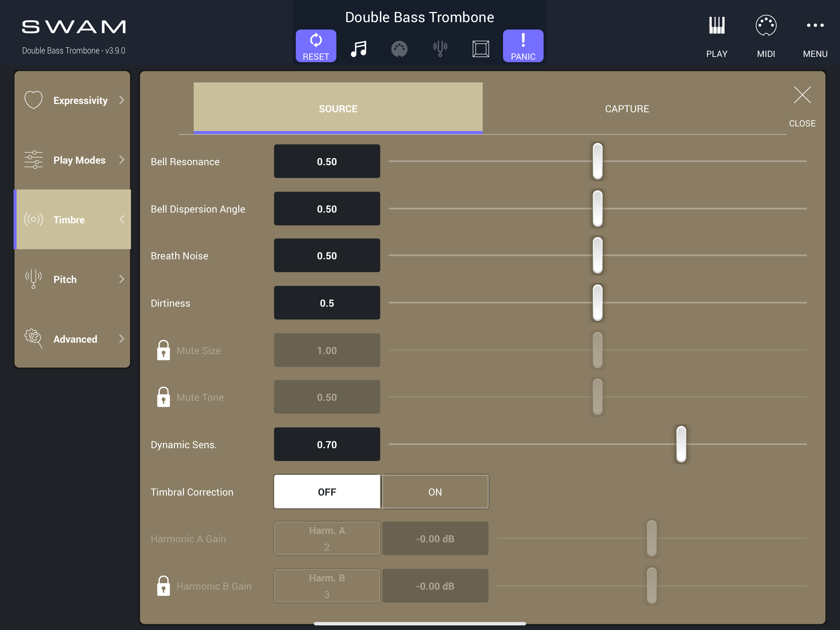
Task: Click the Harmonic A Gain -0.00 dB field
Action: (x=435, y=538)
